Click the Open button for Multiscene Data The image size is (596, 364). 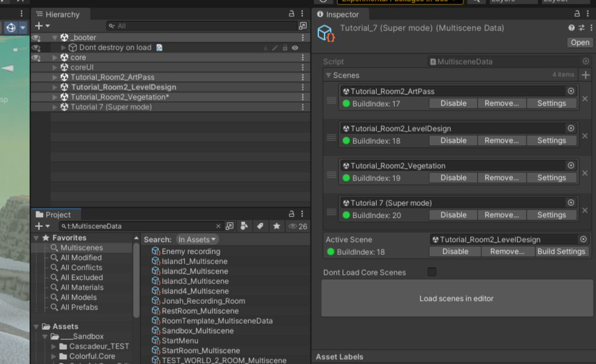pos(579,42)
